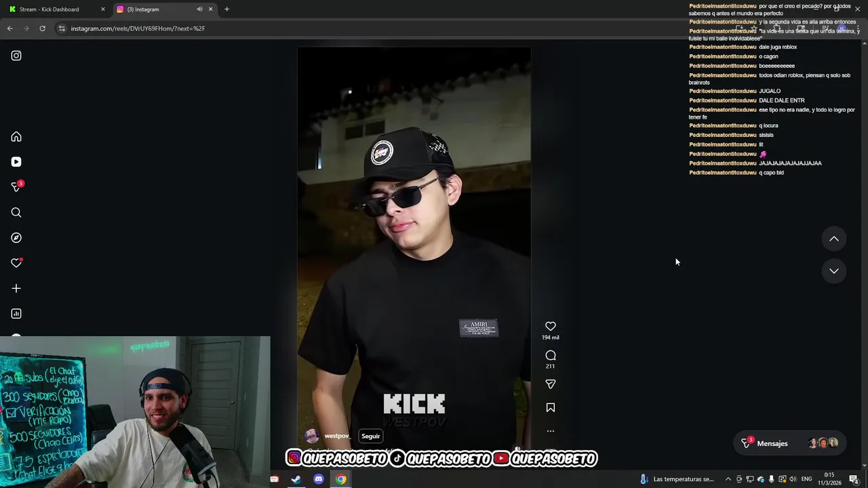Go to the previous reel with the up chevron

click(x=834, y=239)
